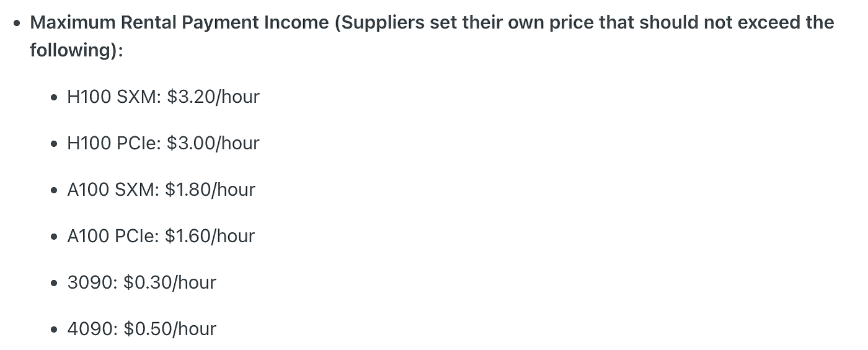
Task: Click the "A100 SXM" label
Action: [x=111, y=190]
